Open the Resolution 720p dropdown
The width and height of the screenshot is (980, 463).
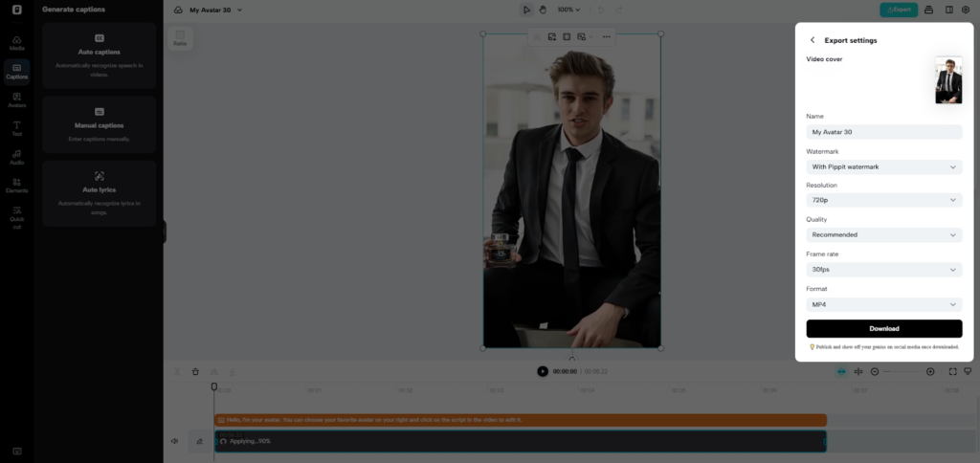[883, 200]
